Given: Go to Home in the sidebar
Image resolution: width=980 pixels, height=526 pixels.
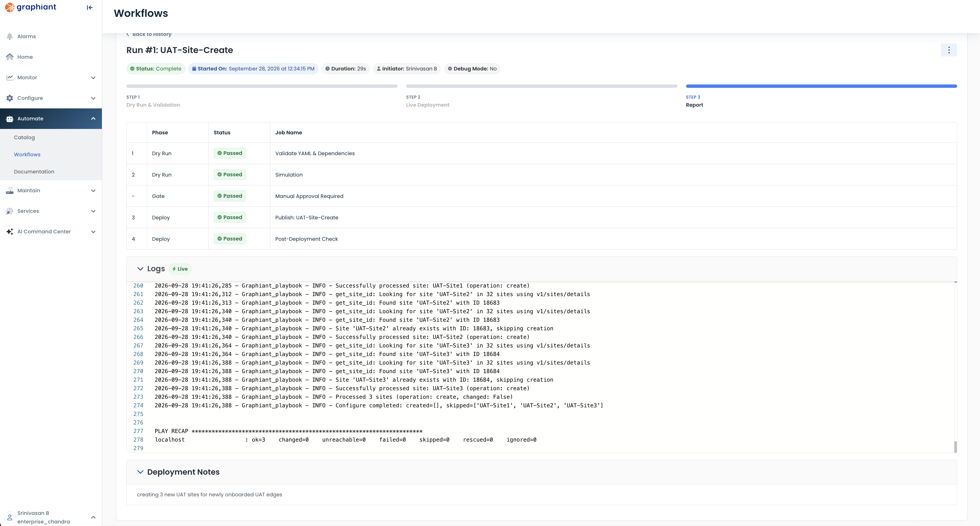Looking at the screenshot, I should [51, 57].
